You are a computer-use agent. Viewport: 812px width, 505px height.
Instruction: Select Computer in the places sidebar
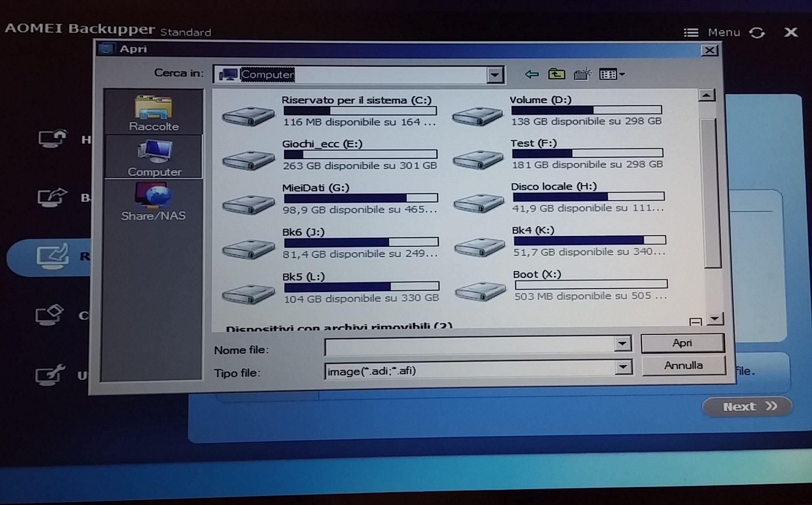click(x=154, y=157)
